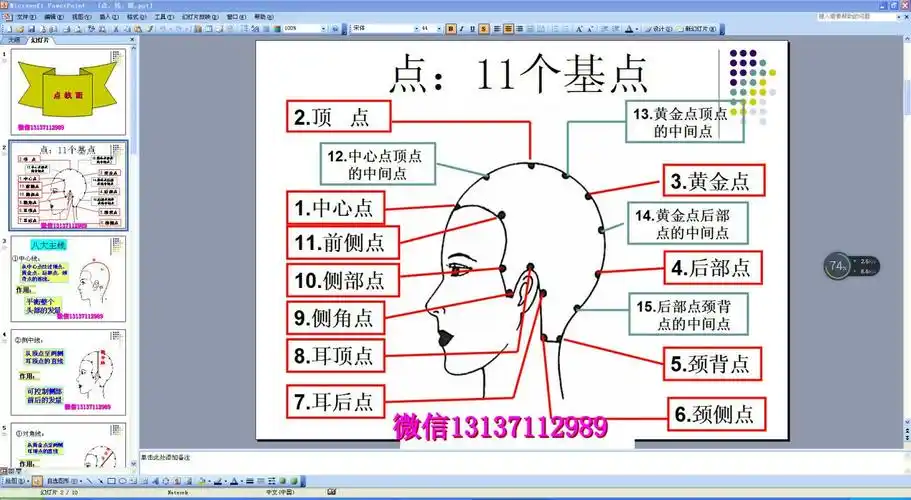Center-align the text
The width and height of the screenshot is (911, 500).
[508, 29]
